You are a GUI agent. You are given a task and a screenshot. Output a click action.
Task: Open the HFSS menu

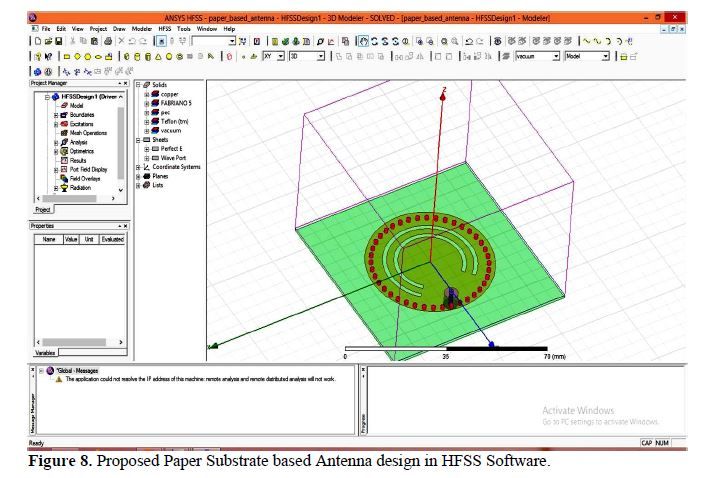[165, 29]
